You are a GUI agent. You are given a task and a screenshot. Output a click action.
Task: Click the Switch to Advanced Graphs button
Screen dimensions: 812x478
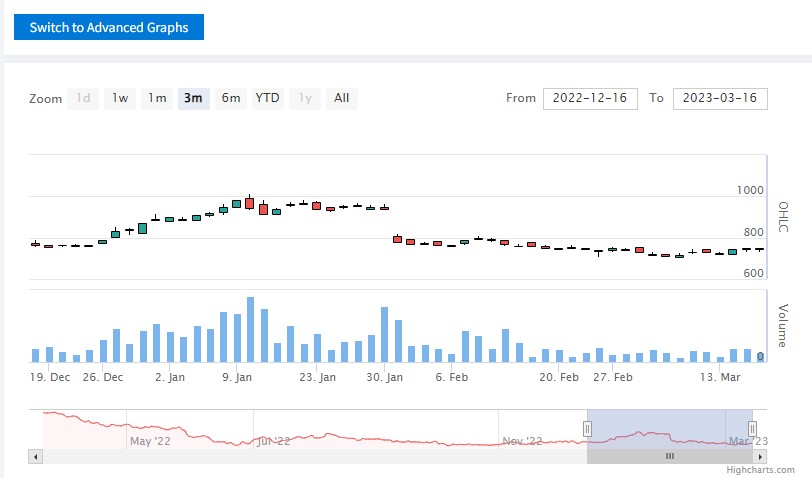(x=108, y=27)
